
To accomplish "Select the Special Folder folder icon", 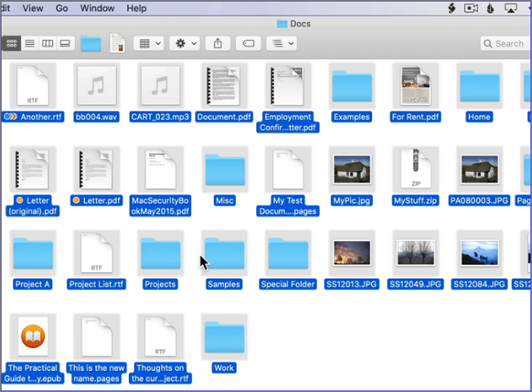I will point(288,253).
